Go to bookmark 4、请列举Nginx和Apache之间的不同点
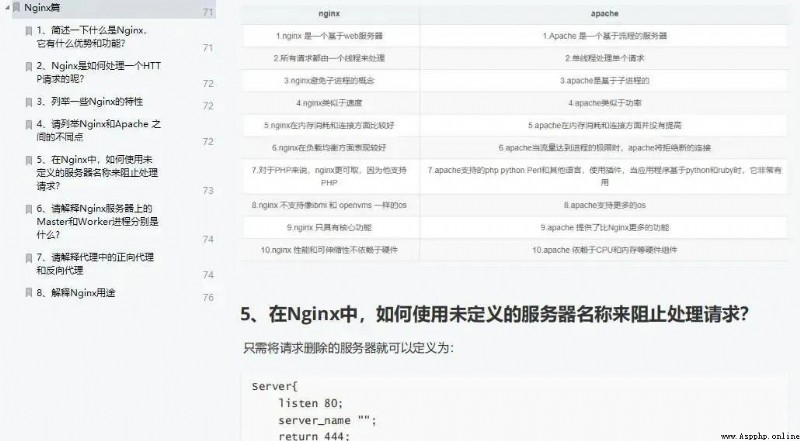Image resolution: width=800 pixels, height=441 pixels. click(x=98, y=131)
